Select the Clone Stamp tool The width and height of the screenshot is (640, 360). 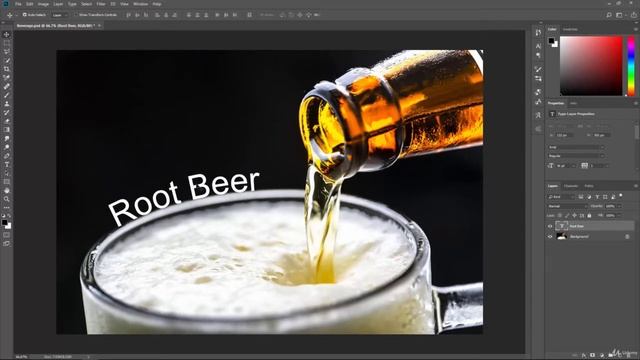tap(7, 104)
